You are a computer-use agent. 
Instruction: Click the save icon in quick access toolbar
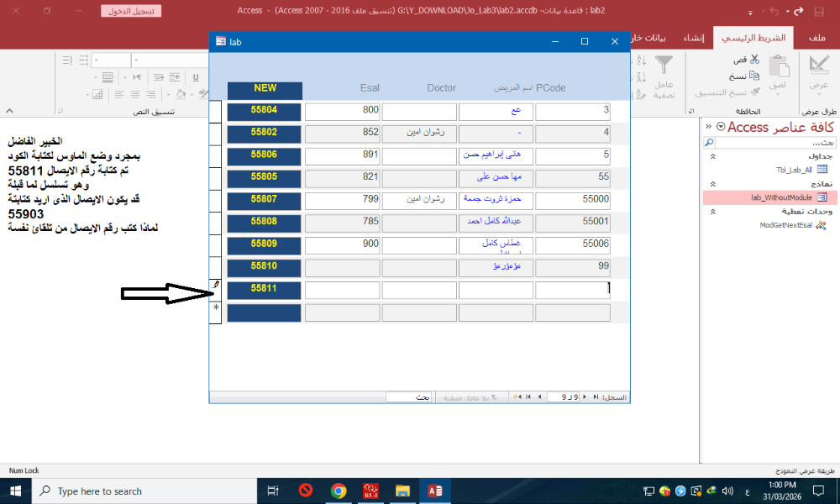(819, 12)
